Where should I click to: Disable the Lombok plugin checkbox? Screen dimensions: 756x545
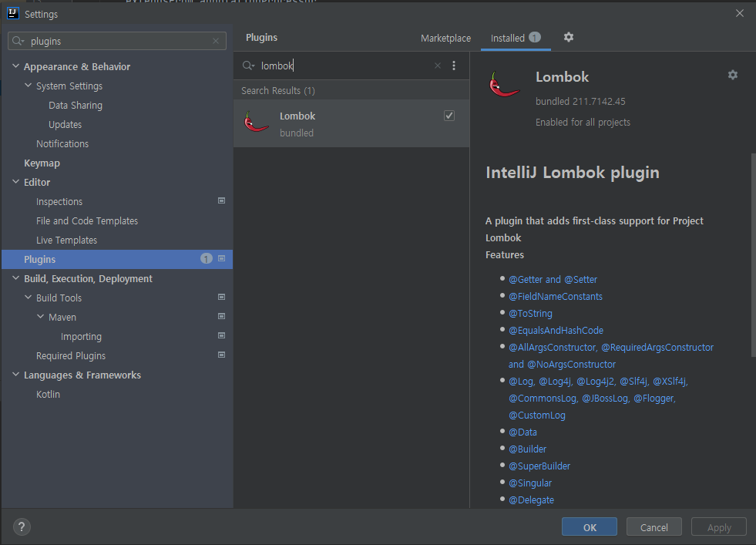[x=449, y=116]
